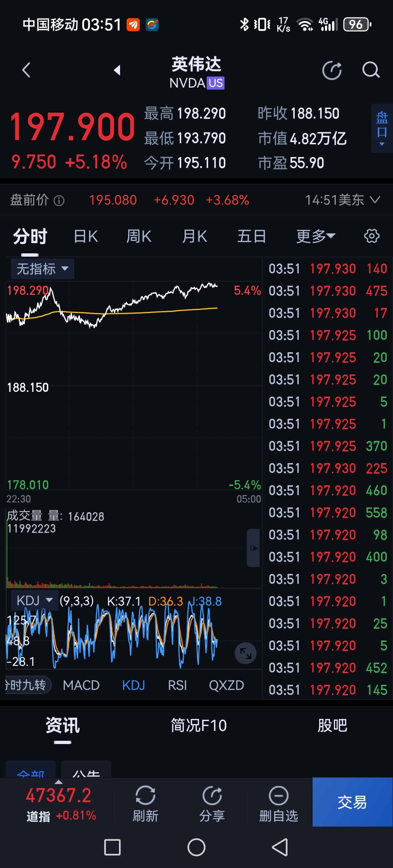This screenshot has height=868, width=393.
Task: Select the RSI indicator
Action: (x=177, y=685)
